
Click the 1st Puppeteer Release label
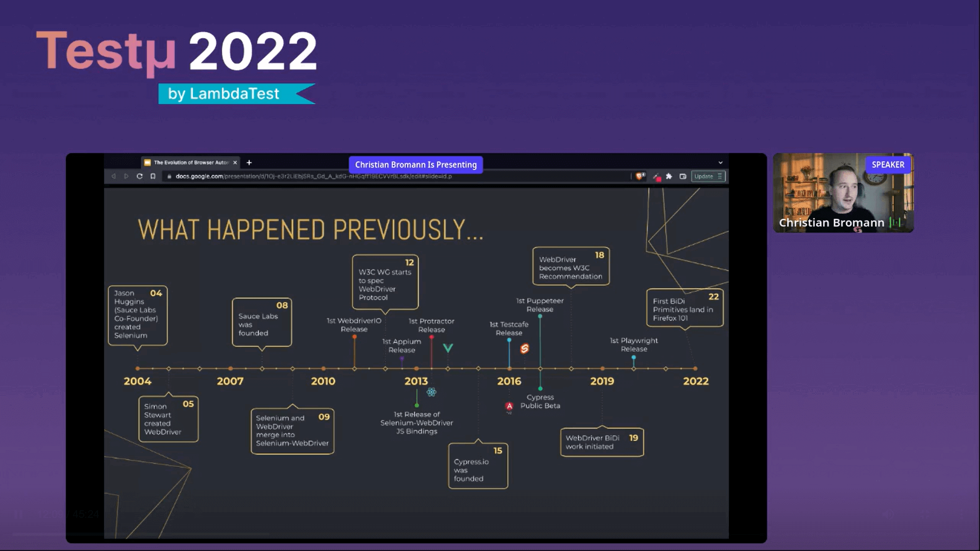click(540, 305)
